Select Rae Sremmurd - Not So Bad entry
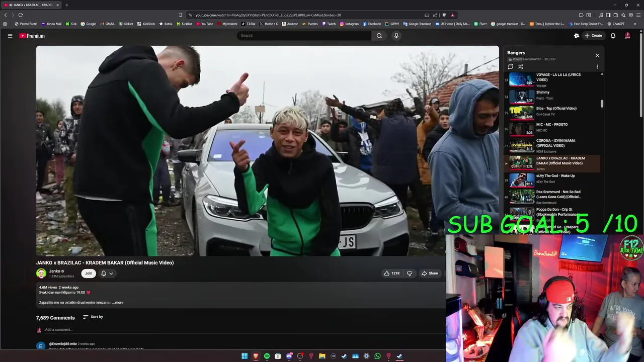The width and height of the screenshot is (644, 362). [x=552, y=196]
